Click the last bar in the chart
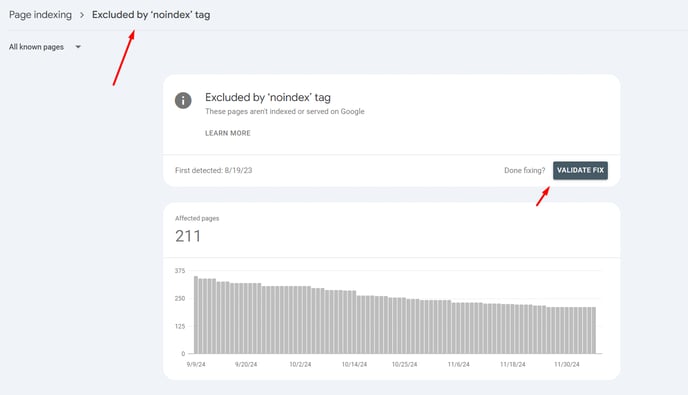This screenshot has width=688, height=395. (594, 330)
